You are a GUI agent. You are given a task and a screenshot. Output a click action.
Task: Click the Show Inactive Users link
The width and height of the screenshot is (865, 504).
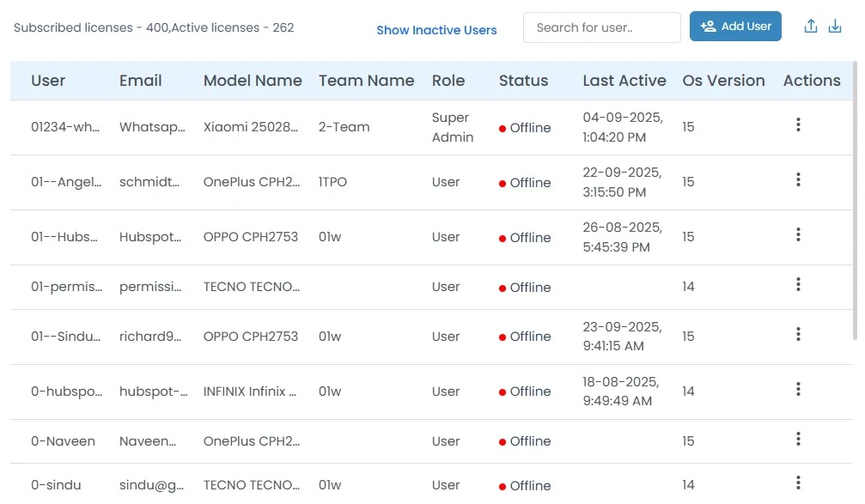[436, 30]
